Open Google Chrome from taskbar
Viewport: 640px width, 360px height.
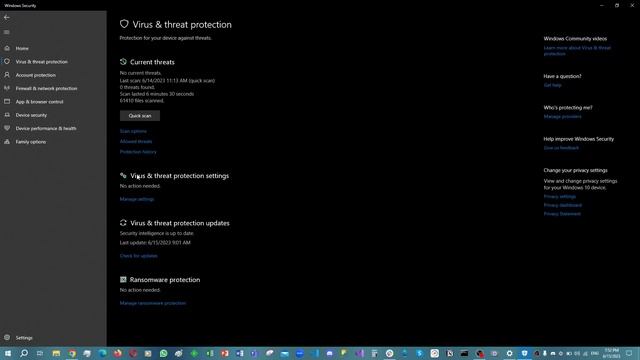(x=72, y=353)
